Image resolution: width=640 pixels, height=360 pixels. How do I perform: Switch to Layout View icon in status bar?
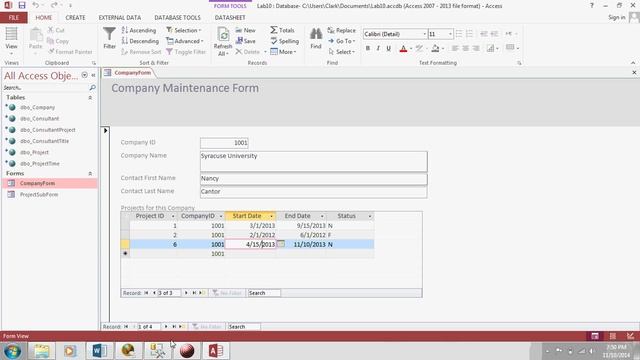[x=613, y=336]
